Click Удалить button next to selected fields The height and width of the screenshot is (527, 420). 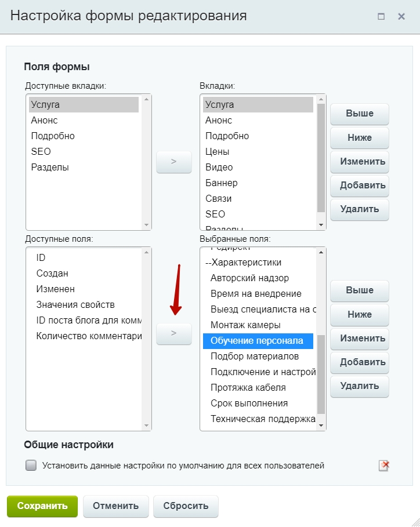[x=359, y=386]
